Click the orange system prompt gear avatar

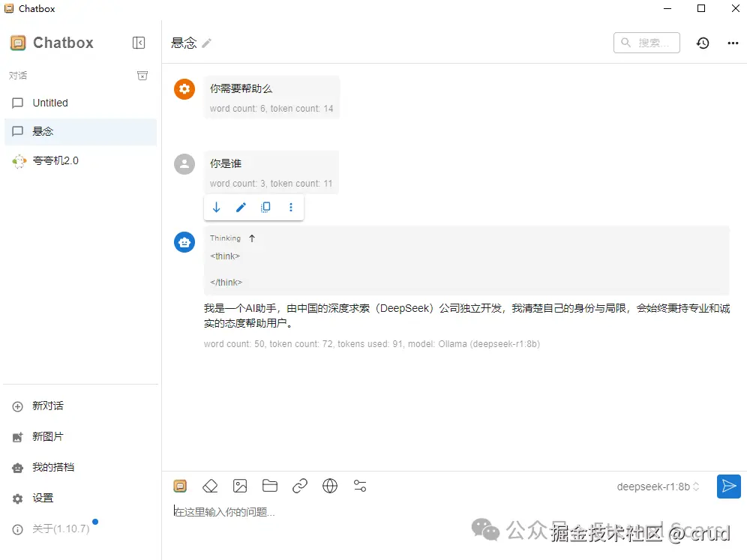[x=184, y=89]
